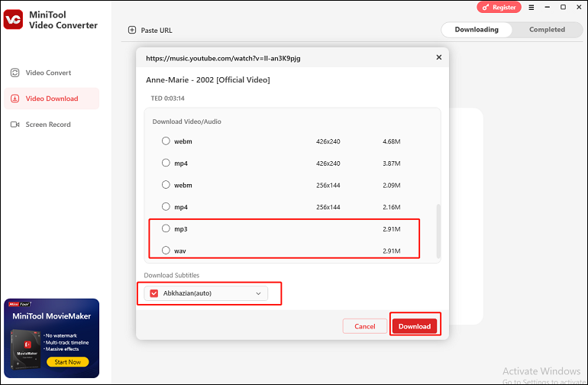Click the Cancel button

tap(365, 326)
